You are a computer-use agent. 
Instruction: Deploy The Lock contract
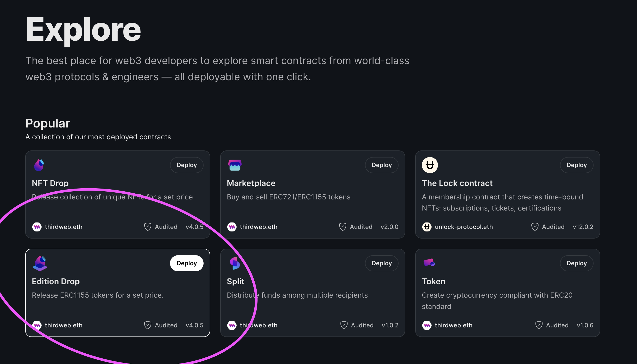tap(577, 165)
